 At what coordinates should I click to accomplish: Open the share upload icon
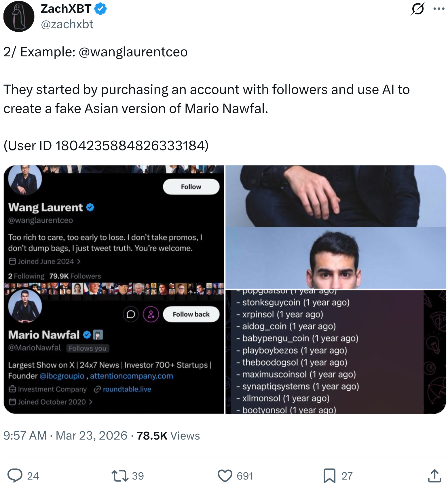click(434, 476)
